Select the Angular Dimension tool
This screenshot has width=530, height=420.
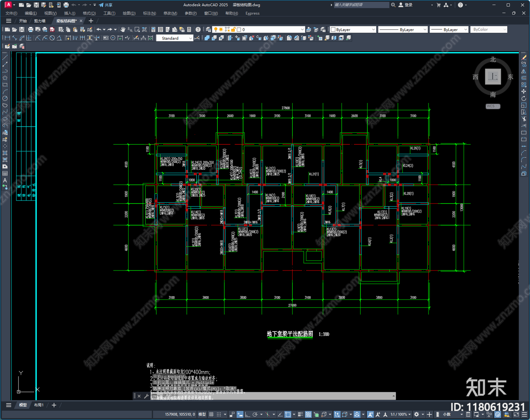[59, 38]
